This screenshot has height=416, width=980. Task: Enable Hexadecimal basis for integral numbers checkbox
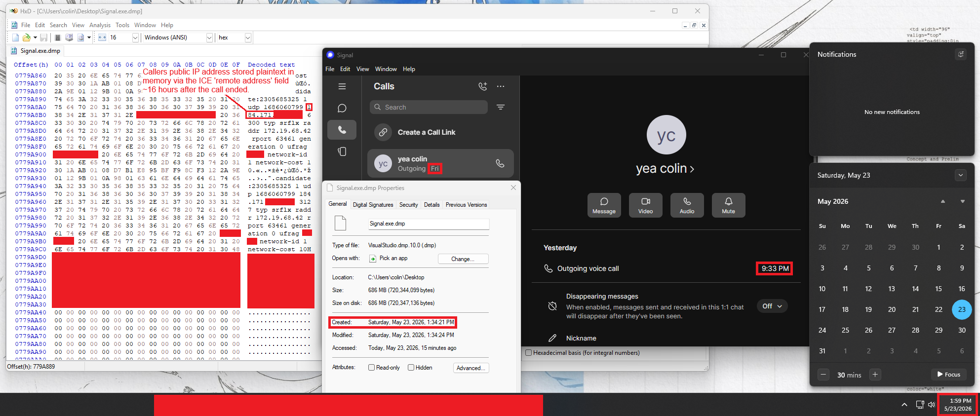coord(529,353)
